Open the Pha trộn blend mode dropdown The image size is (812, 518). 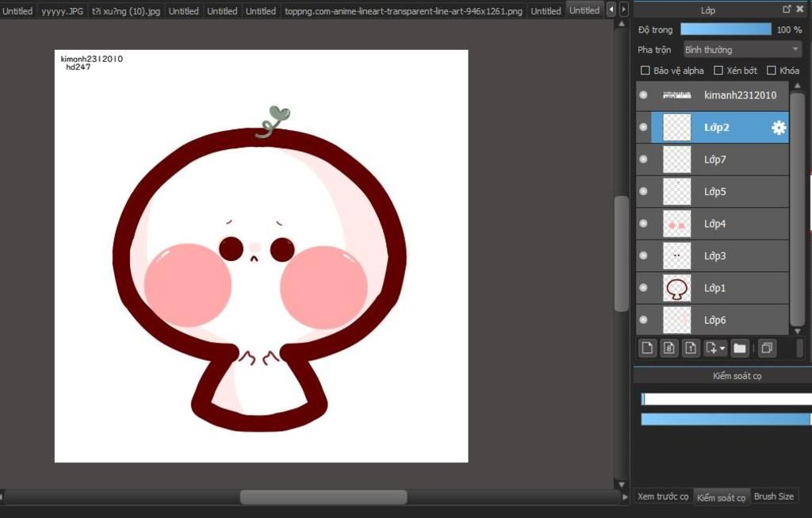point(742,50)
